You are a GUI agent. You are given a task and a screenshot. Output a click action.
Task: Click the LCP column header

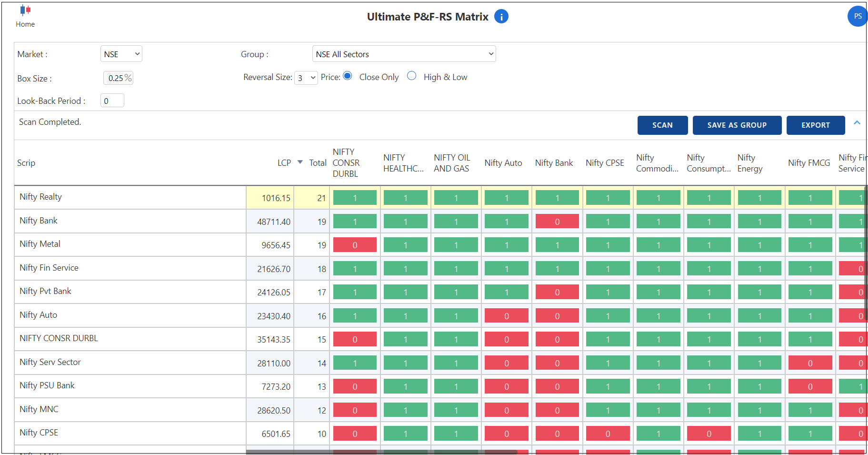coord(284,163)
